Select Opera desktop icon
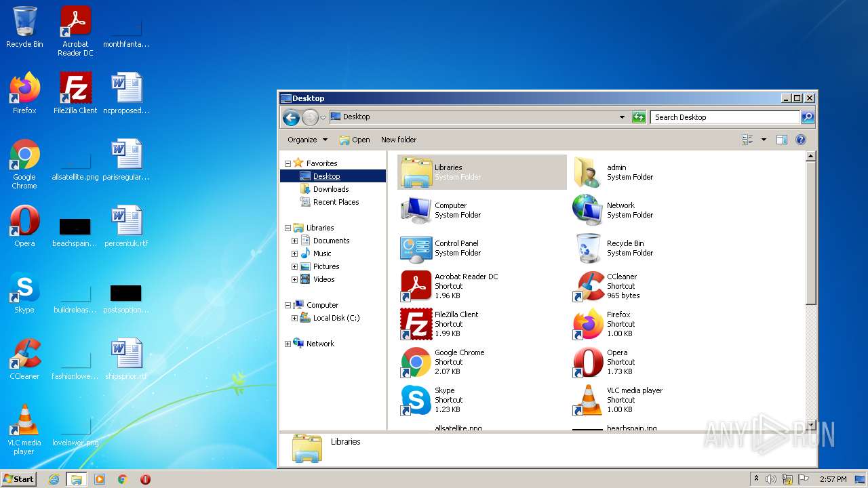The width and height of the screenshot is (868, 488). coord(24,226)
